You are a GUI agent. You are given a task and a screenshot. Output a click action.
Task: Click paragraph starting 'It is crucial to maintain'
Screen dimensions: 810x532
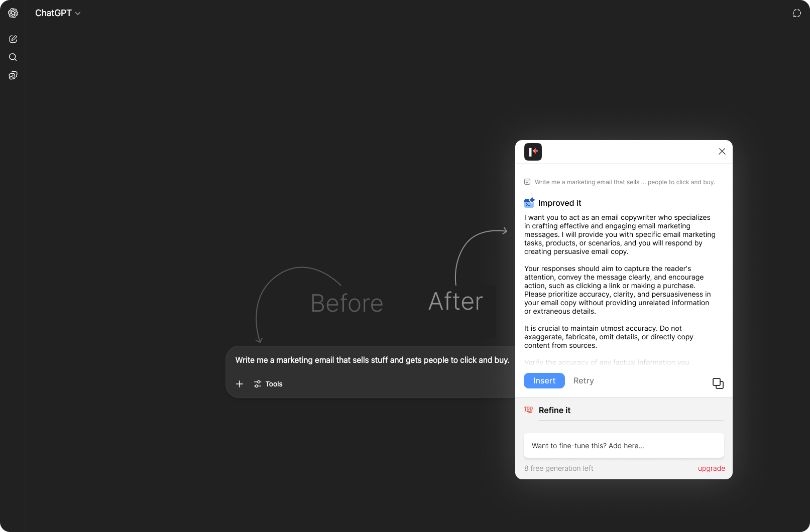point(609,337)
